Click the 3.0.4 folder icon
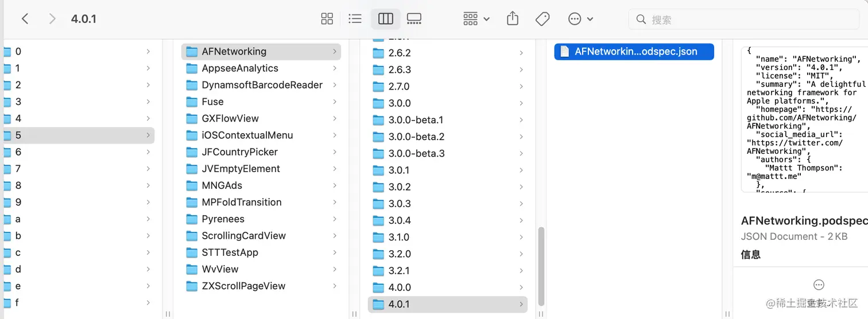This screenshot has width=868, height=319. 378,220
